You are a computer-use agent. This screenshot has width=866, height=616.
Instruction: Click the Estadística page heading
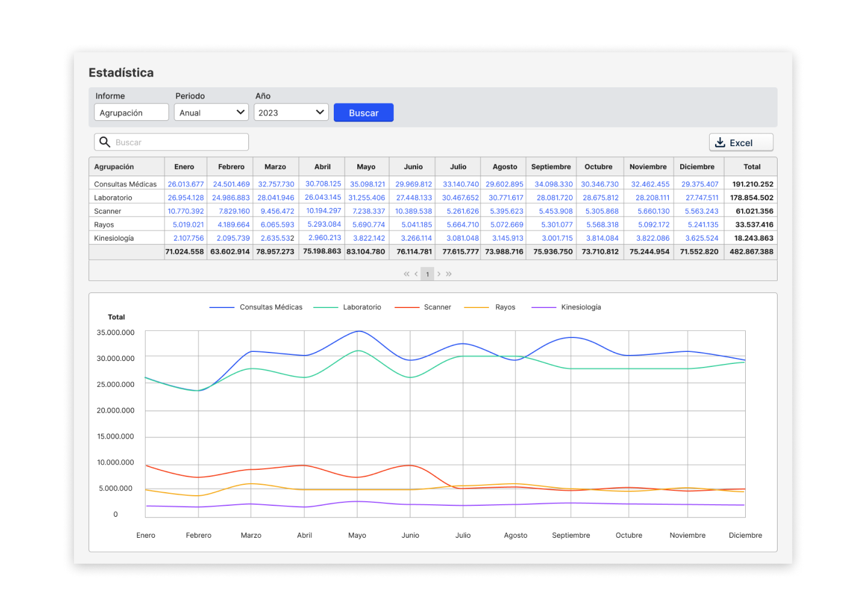tap(121, 73)
